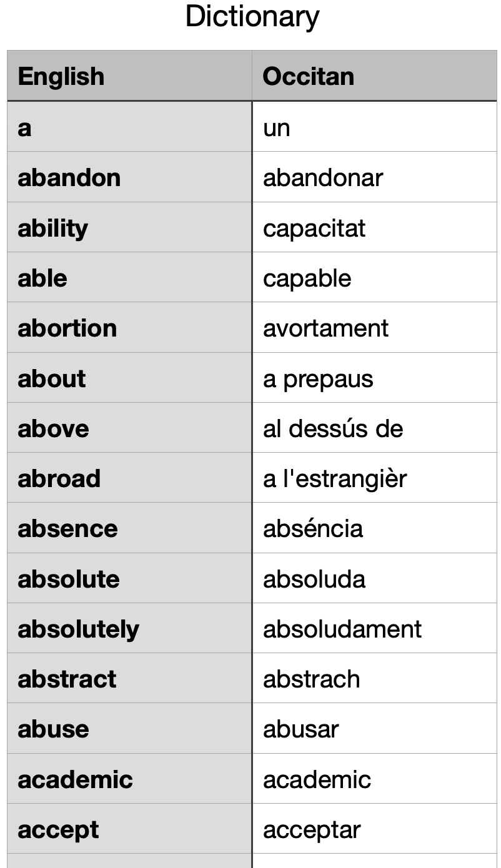This screenshot has width=501, height=868.
Task: Select the 'absoludament' translation cell
Action: coord(342,629)
